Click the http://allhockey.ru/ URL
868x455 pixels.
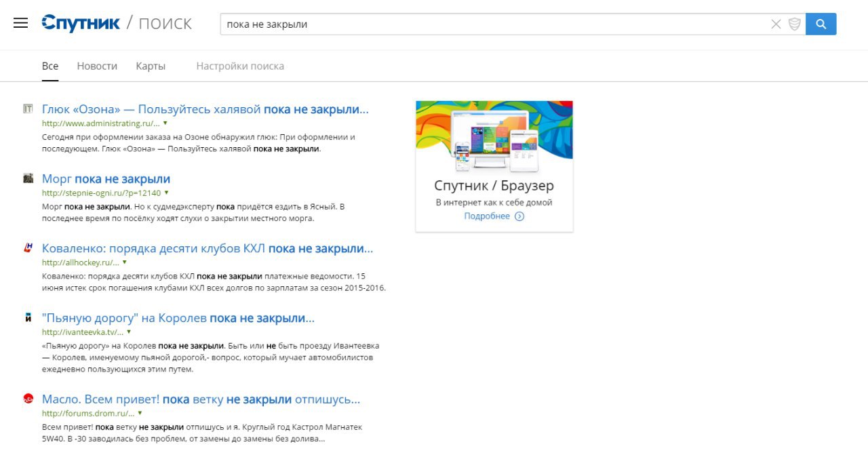click(x=81, y=262)
